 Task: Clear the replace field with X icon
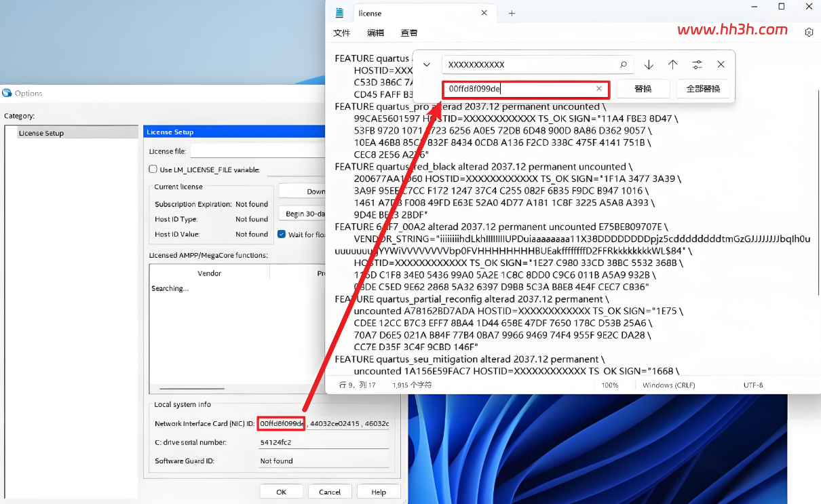pyautogui.click(x=599, y=89)
